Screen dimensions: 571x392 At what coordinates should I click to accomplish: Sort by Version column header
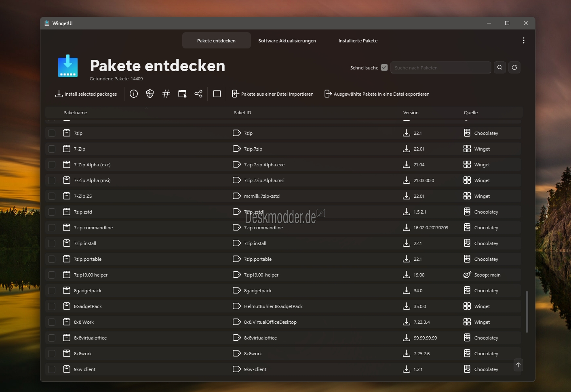pos(411,113)
